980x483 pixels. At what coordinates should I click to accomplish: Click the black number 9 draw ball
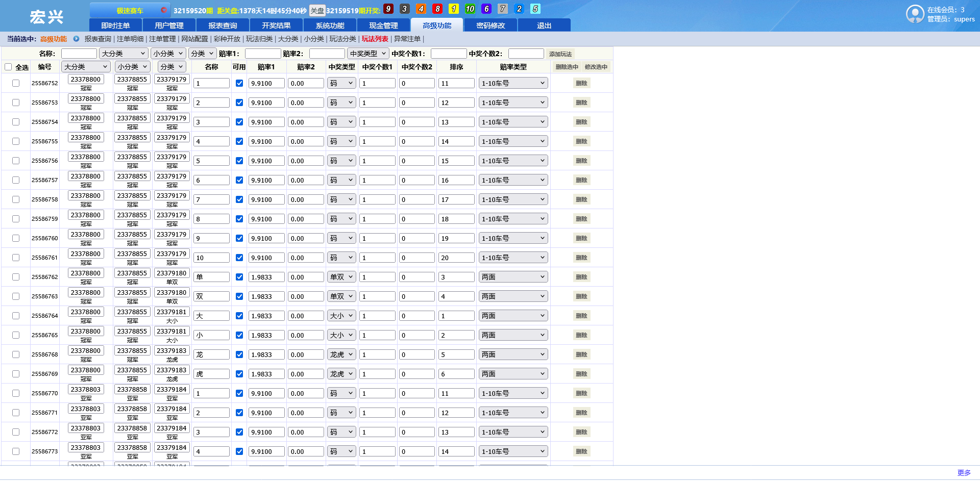coord(388,9)
